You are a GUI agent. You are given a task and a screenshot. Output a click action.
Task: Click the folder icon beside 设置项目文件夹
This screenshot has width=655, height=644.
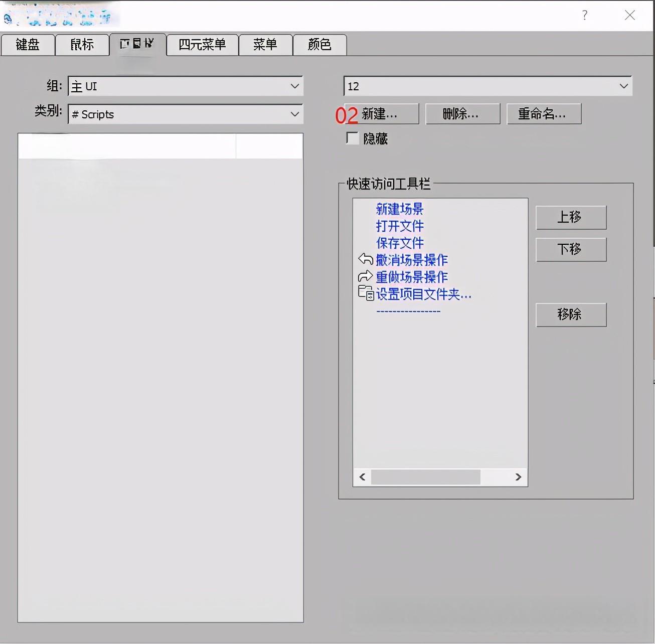coord(366,293)
